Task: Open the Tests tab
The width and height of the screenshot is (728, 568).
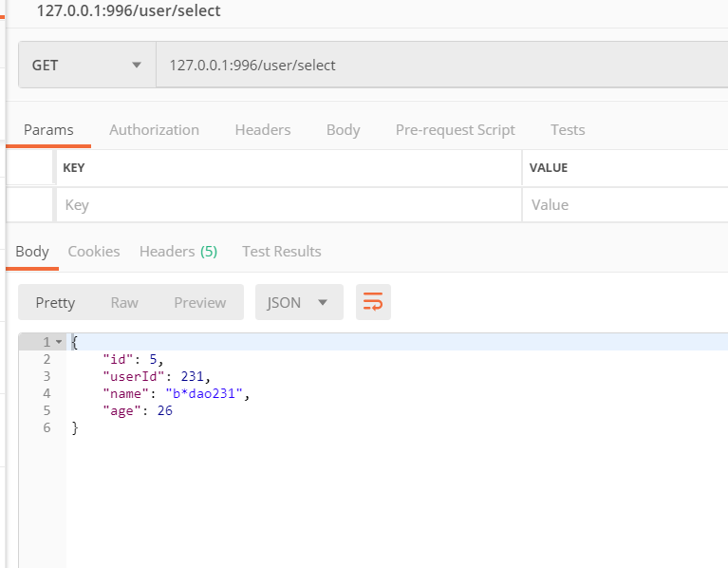Action: (568, 130)
